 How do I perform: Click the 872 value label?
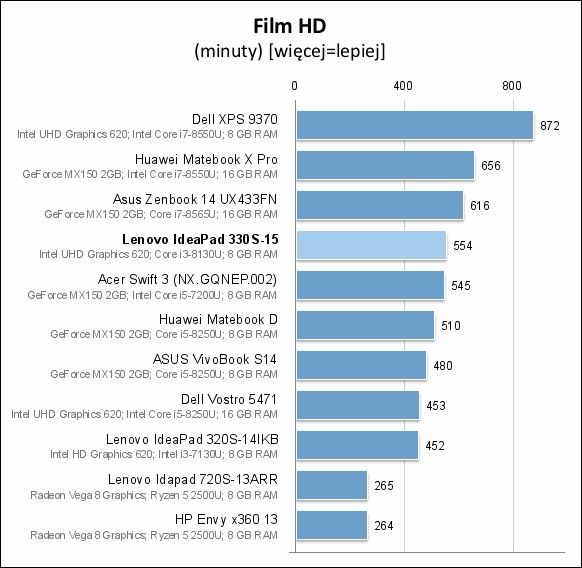click(550, 126)
